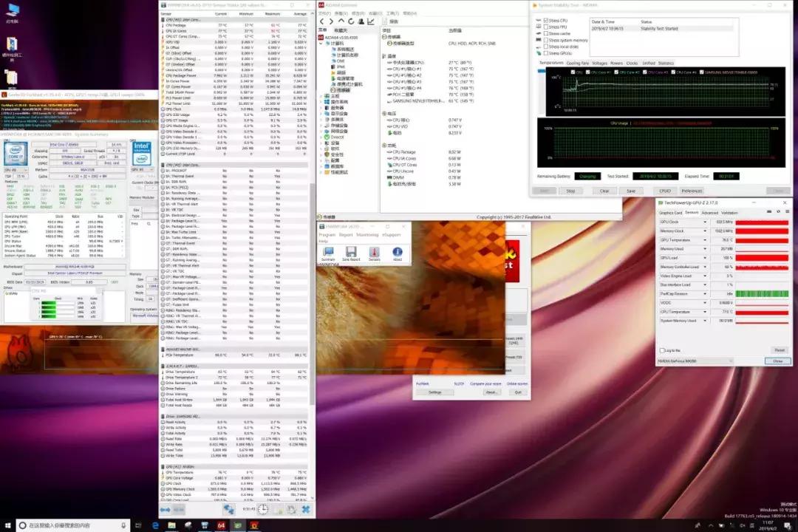Image resolution: width=798 pixels, height=532 pixels.
Task: Click the Save Report icon in HWiNFO64
Action: click(x=351, y=253)
